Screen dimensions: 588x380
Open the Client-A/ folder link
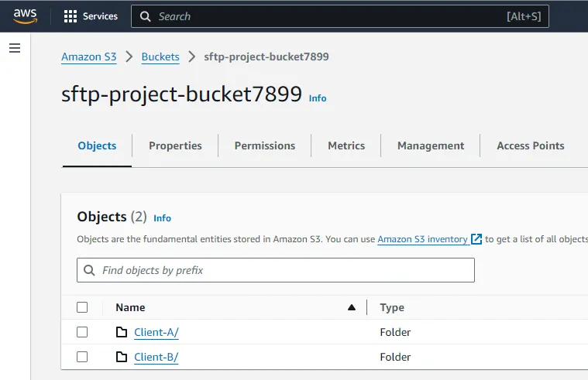(x=156, y=333)
